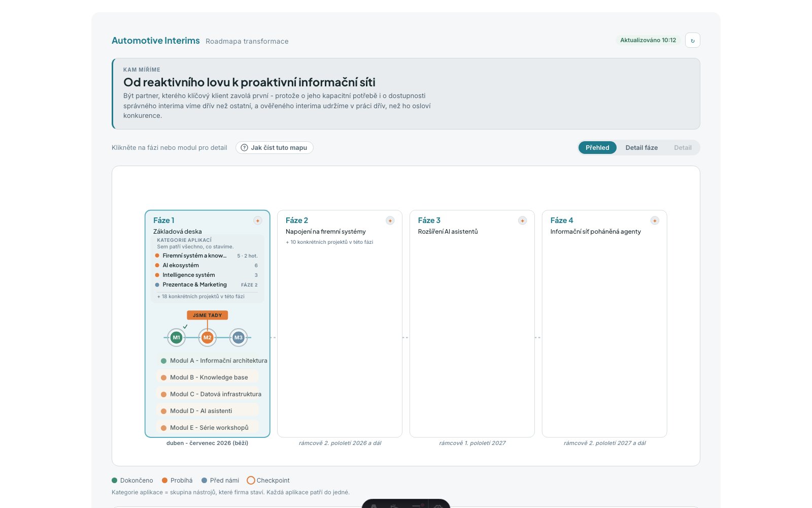
Task: Click the refresh icon next to Aktualizováno
Action: point(692,40)
